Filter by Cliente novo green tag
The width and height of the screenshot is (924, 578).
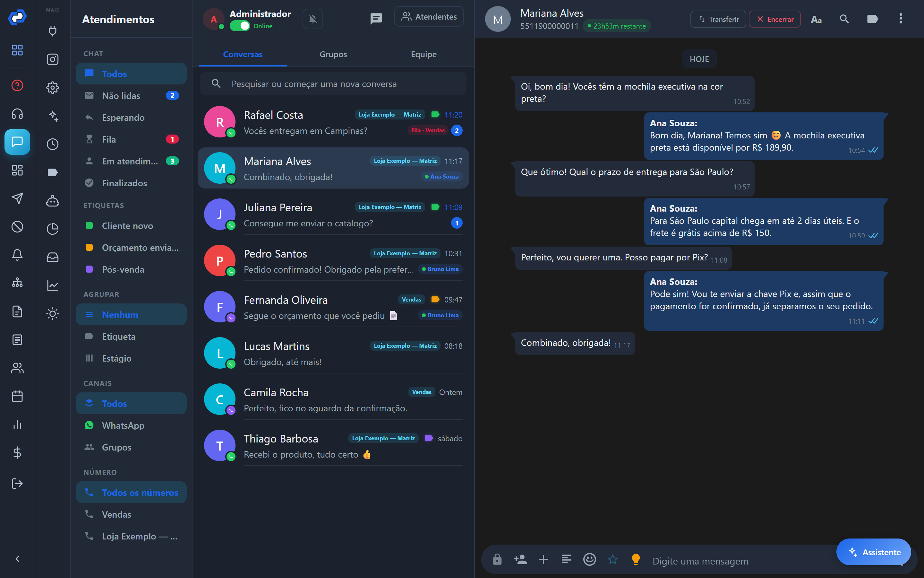131,225
